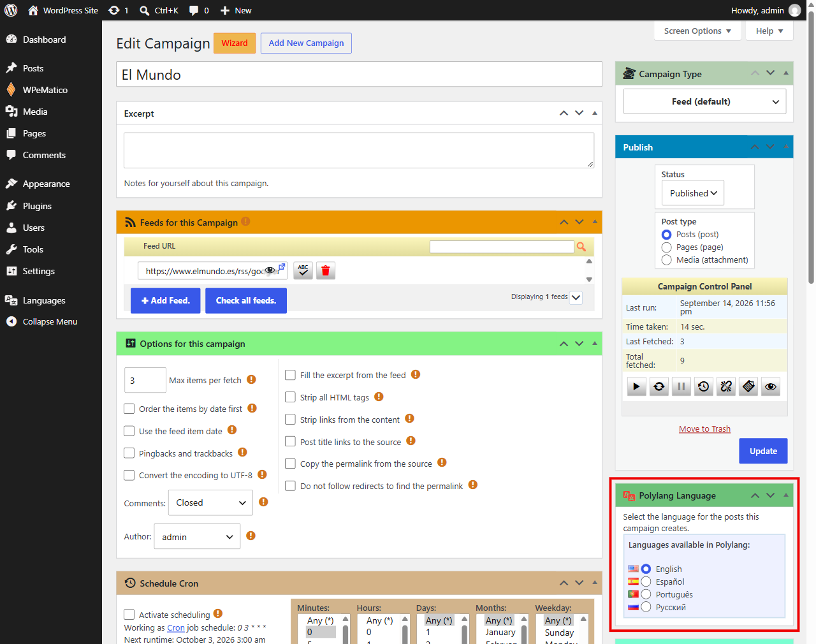Open the Status Published dropdown

pos(693,193)
